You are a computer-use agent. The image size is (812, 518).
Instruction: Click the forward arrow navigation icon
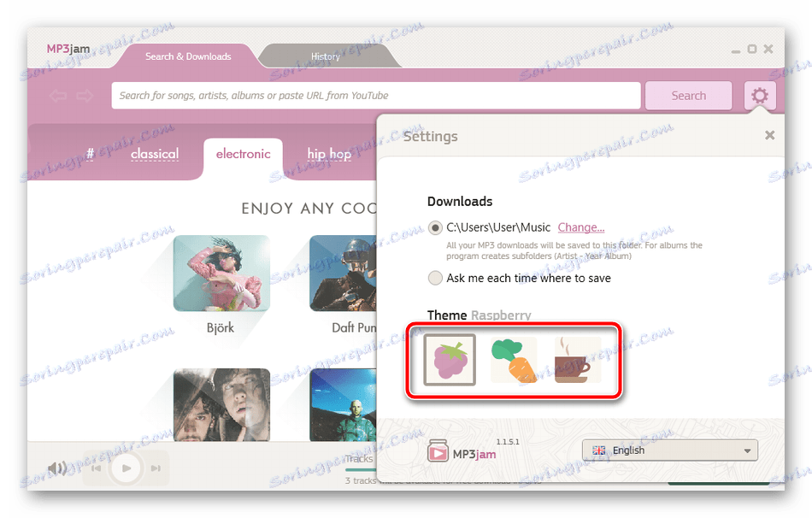(x=85, y=96)
